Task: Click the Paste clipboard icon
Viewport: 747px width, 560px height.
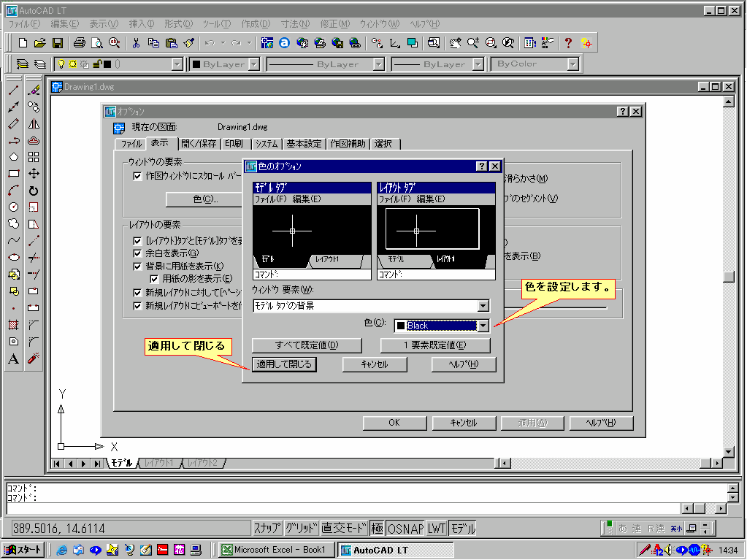Action: (x=171, y=43)
